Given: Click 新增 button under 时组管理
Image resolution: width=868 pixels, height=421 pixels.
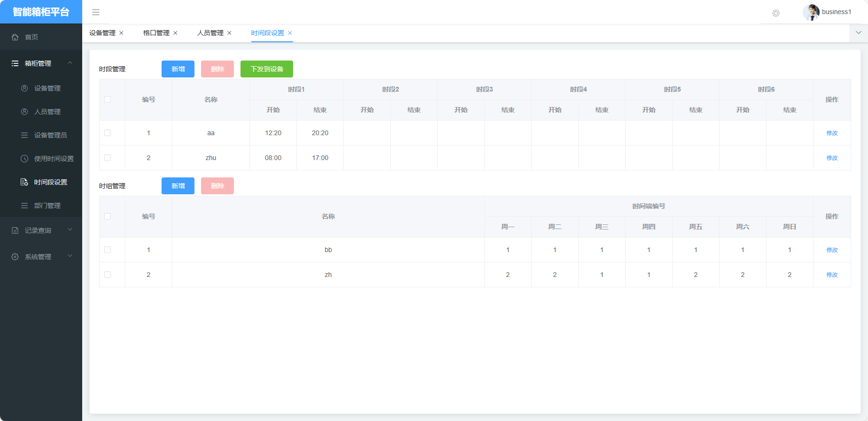Looking at the screenshot, I should tap(178, 186).
